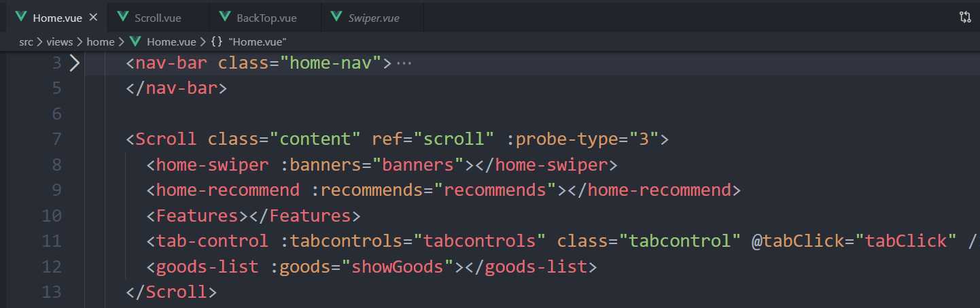This screenshot has width=980, height=308.
Task: Click the 'views' breadcrumb segment
Action: coord(59,41)
